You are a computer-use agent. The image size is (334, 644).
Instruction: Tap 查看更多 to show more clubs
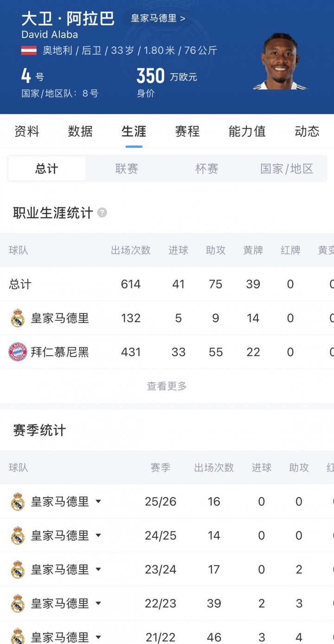[x=167, y=386]
